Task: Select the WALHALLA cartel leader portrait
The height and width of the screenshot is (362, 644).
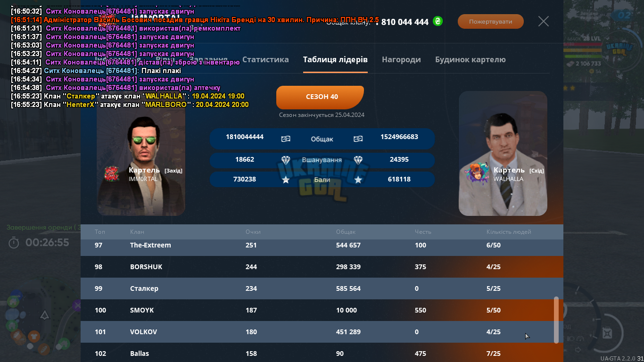Action: [x=503, y=153]
